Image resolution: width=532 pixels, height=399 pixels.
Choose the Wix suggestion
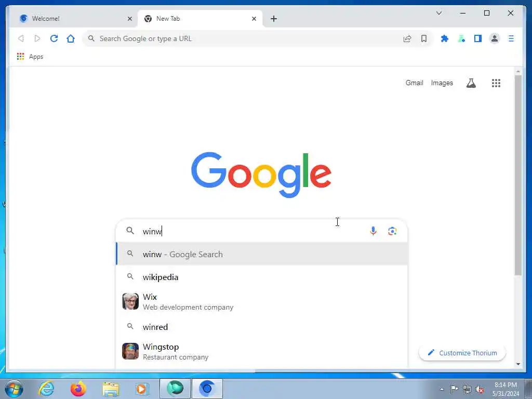point(262,302)
